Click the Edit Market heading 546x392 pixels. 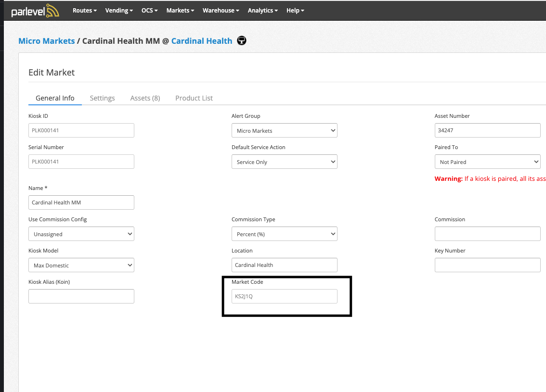(x=52, y=72)
